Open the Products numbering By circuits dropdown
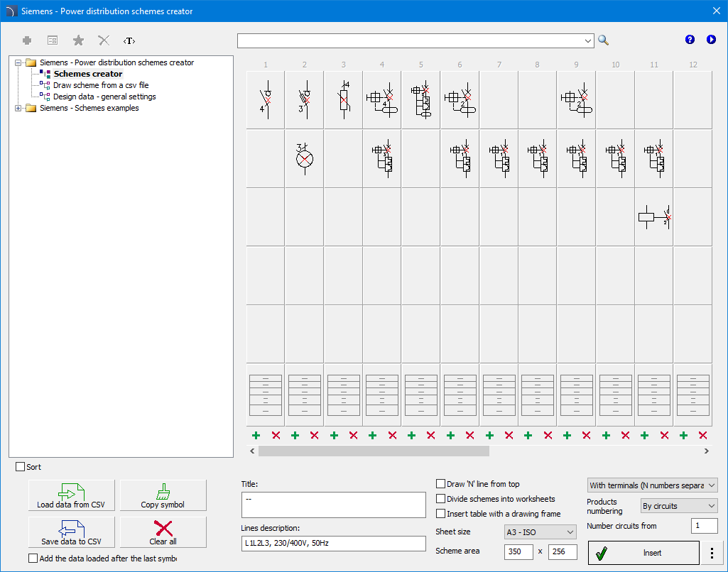Screen dimensions: 728x572 click(679, 506)
